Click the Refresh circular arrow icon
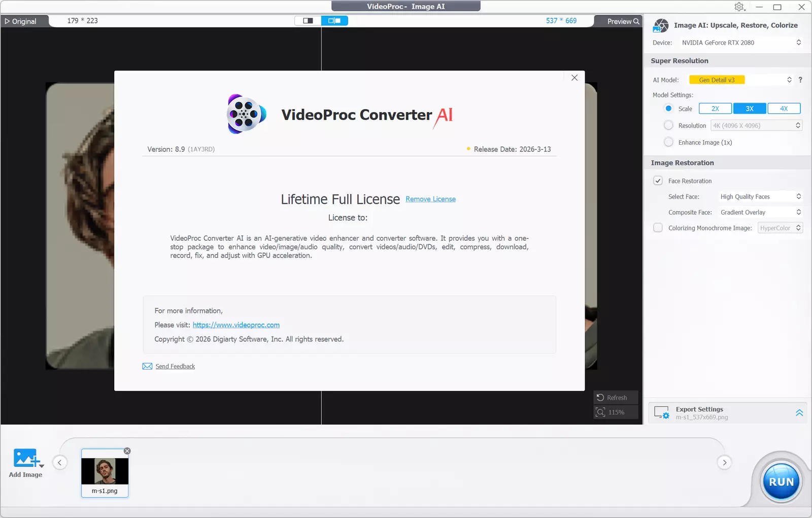Image resolution: width=812 pixels, height=518 pixels. coord(600,398)
